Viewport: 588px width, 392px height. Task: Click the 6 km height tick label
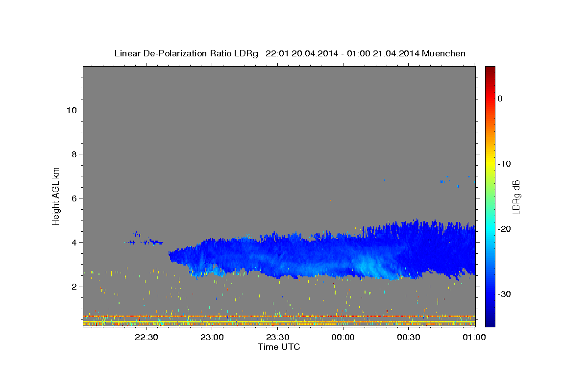click(x=74, y=198)
